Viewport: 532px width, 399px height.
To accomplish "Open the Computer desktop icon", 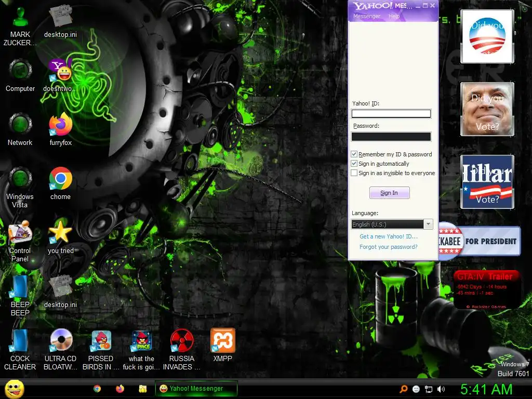I will tap(20, 75).
